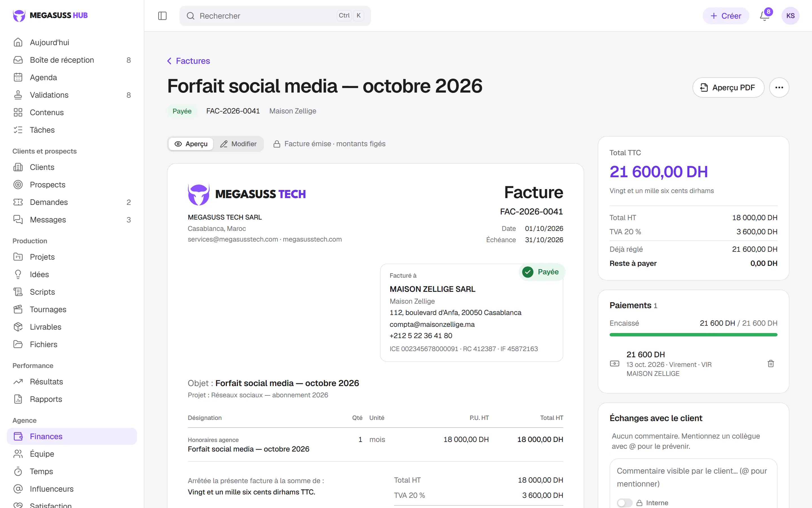
Task: Click the green Encaissé progress bar
Action: point(693,335)
